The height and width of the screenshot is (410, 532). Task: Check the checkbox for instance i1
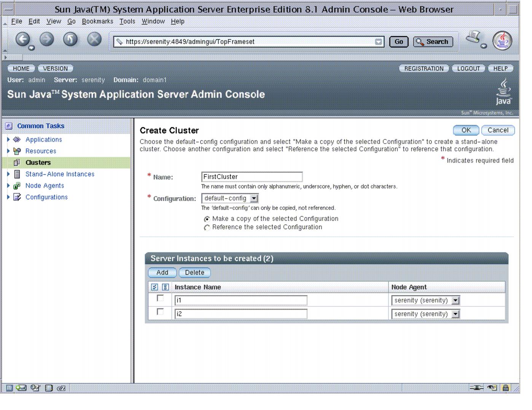coord(160,298)
